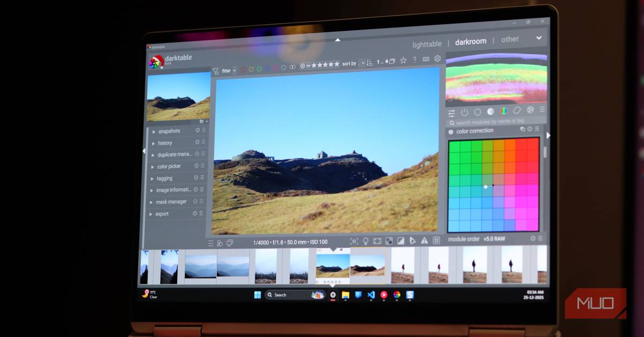Click the star outline icon in top bar

[403, 60]
